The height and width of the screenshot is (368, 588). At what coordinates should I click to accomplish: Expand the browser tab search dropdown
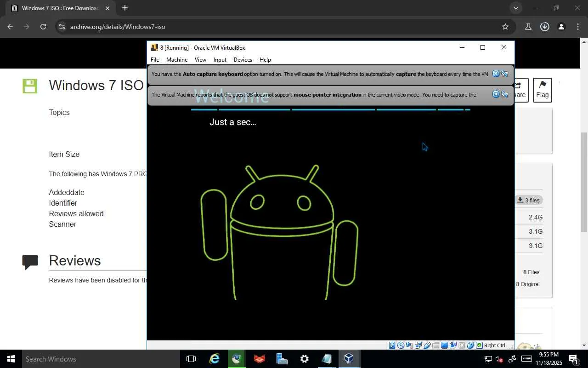516,8
